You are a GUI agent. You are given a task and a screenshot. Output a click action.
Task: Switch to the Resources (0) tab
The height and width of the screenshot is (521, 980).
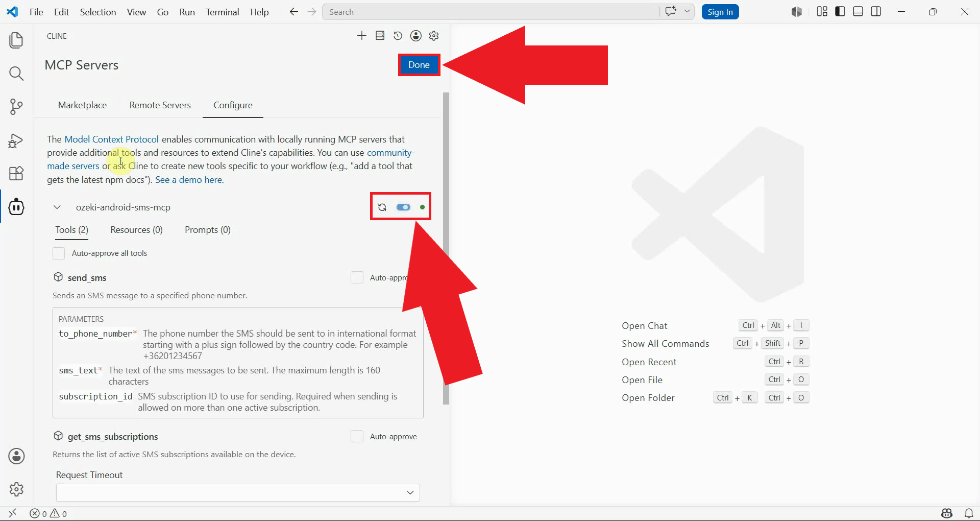(136, 230)
